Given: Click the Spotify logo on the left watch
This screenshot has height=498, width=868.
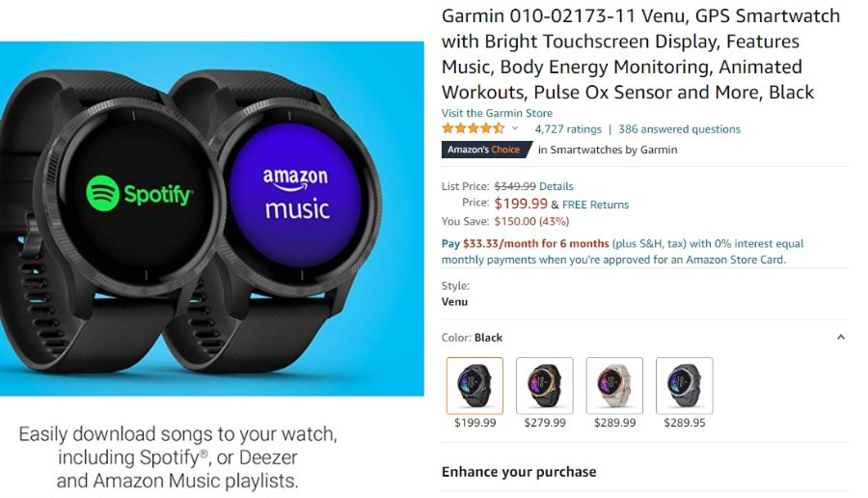Looking at the screenshot, I should tap(140, 193).
